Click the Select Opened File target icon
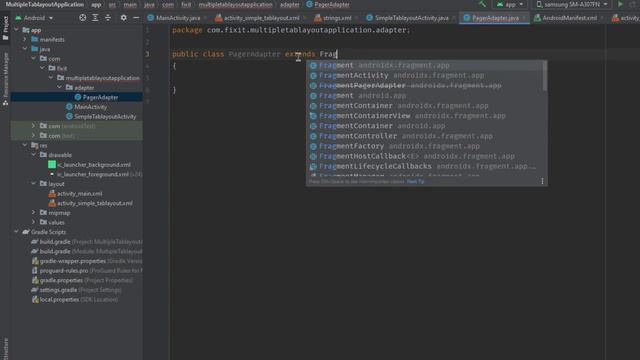Screen dimensions: 640x360 pos(82,18)
